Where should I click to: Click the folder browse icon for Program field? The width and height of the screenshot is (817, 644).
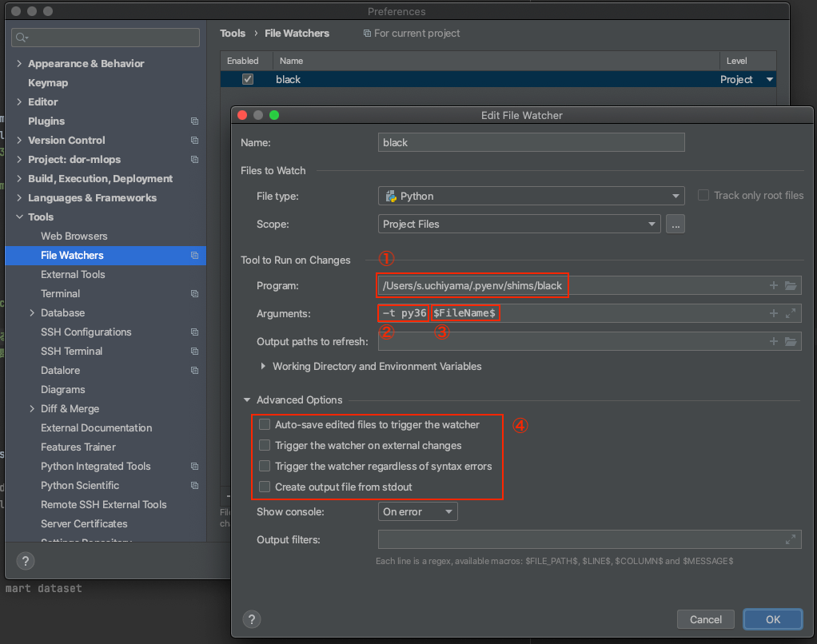tap(791, 285)
